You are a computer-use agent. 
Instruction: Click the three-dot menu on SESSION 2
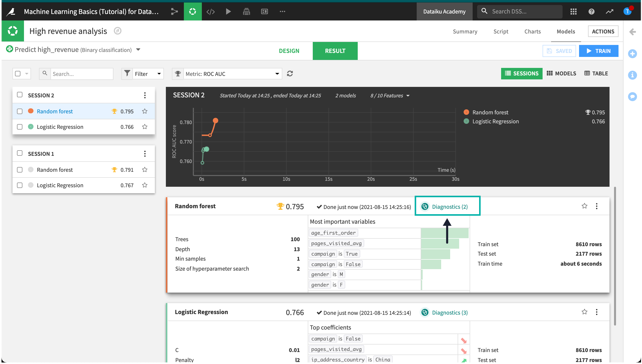click(x=145, y=95)
